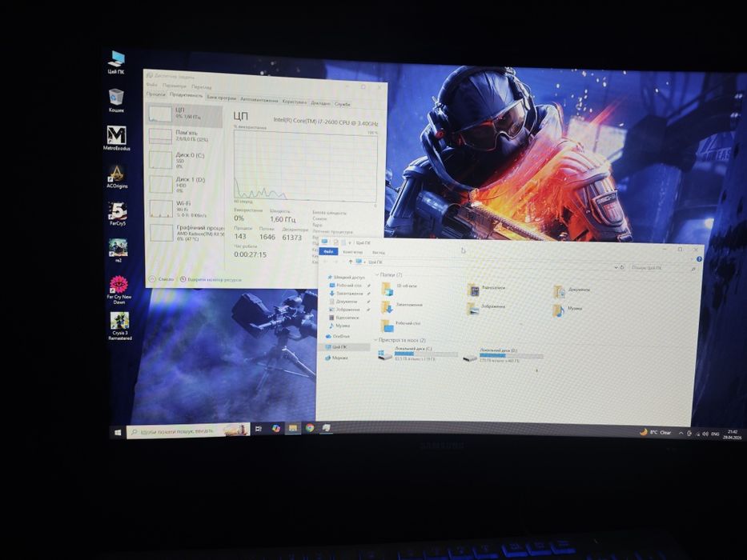The height and width of the screenshot is (560, 747).
Task: Select the ACOrigins desktop shortcut
Action: [117, 177]
